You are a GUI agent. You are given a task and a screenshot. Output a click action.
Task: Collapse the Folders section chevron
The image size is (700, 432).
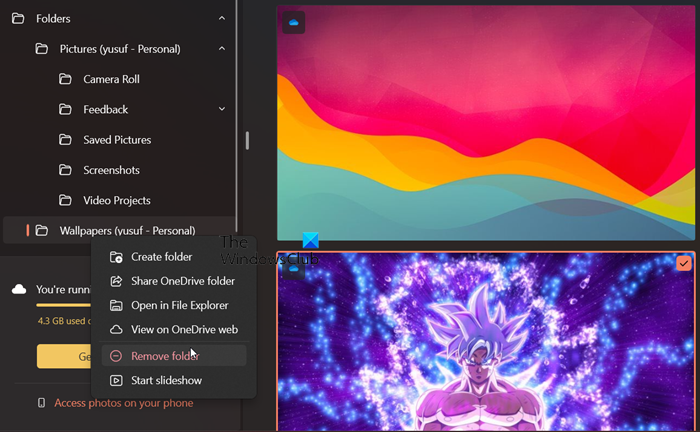point(222,18)
